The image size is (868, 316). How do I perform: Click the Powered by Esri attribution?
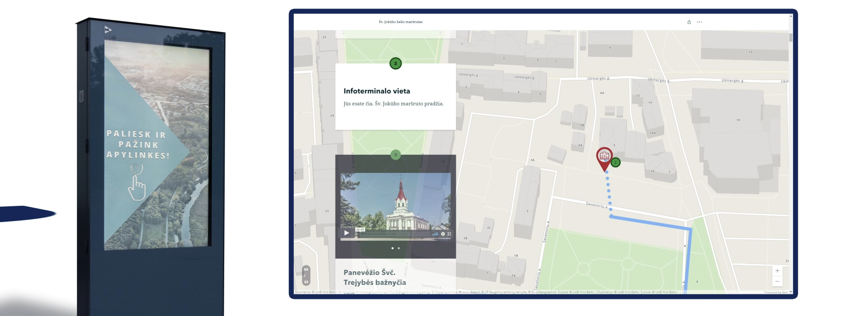[x=776, y=293]
